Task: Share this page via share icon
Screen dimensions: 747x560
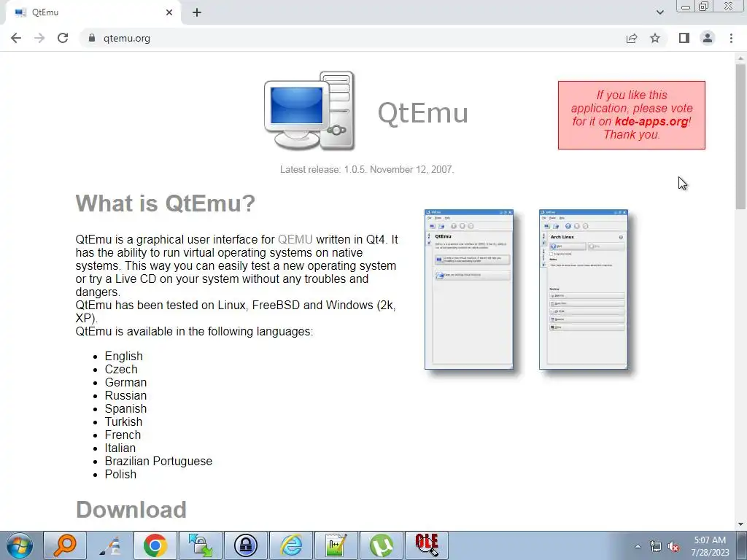Action: tap(632, 38)
